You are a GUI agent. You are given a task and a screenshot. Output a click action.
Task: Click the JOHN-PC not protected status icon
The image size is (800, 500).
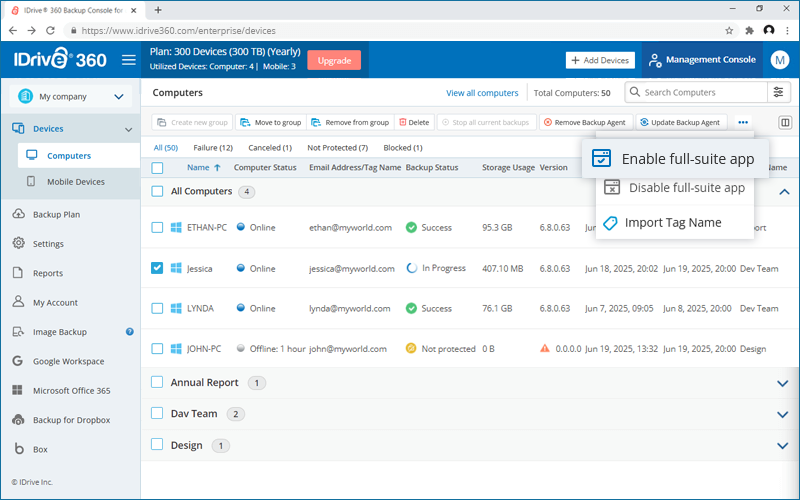tap(411, 348)
